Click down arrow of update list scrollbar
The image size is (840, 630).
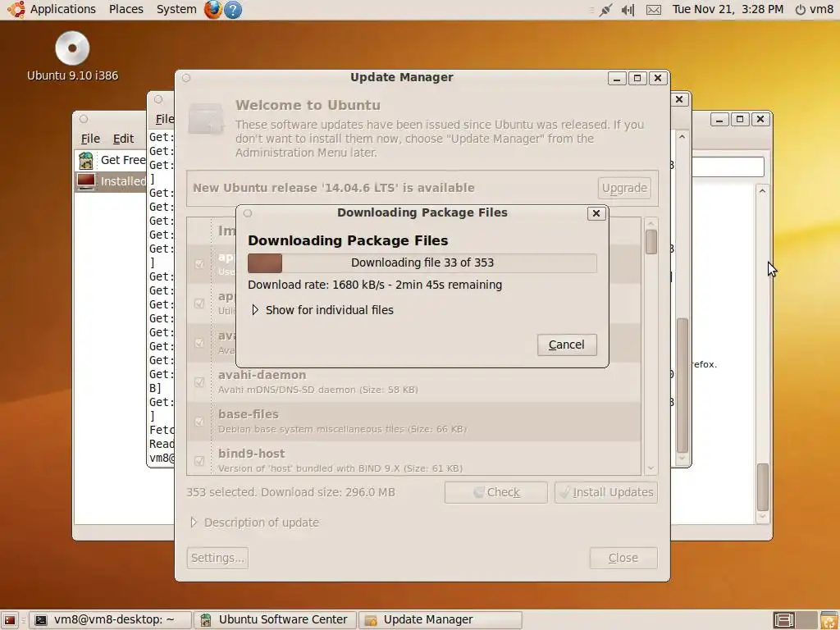[651, 468]
